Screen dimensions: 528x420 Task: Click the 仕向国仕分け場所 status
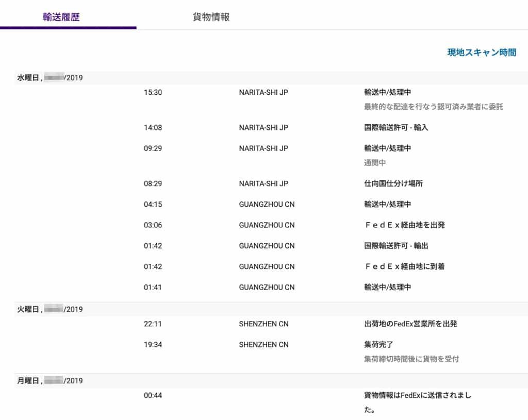tap(393, 184)
